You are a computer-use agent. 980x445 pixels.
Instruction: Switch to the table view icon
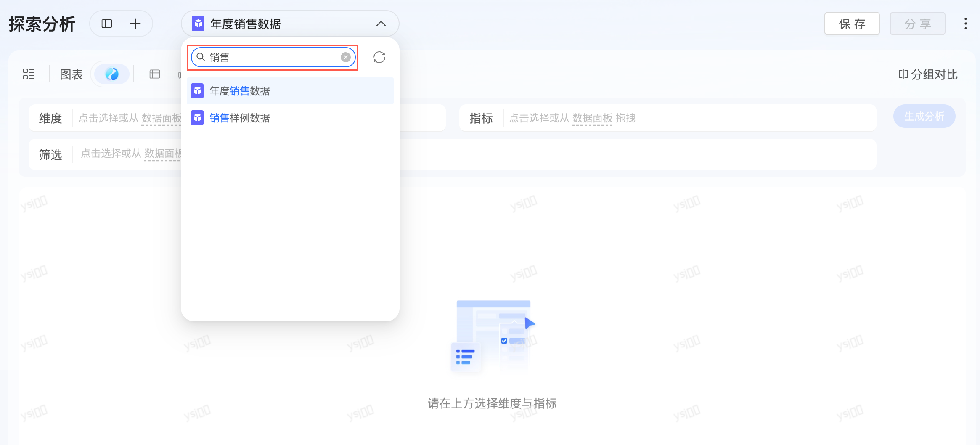tap(155, 74)
